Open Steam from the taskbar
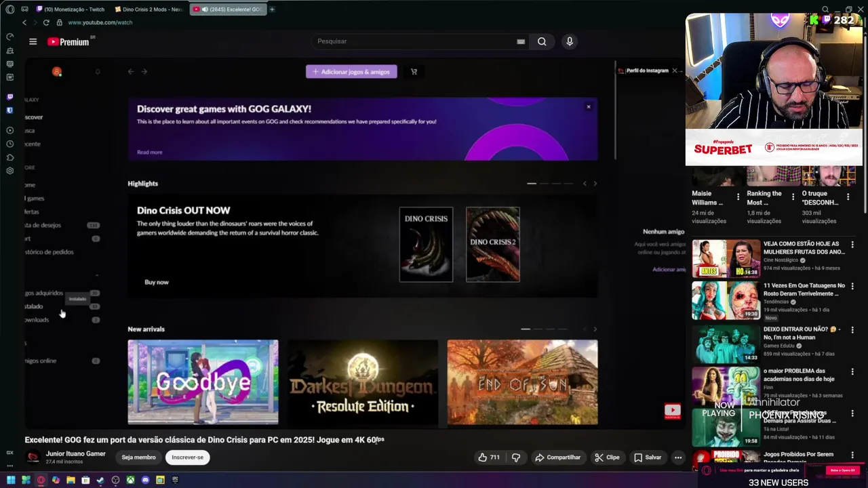This screenshot has height=488, width=868. (100, 480)
